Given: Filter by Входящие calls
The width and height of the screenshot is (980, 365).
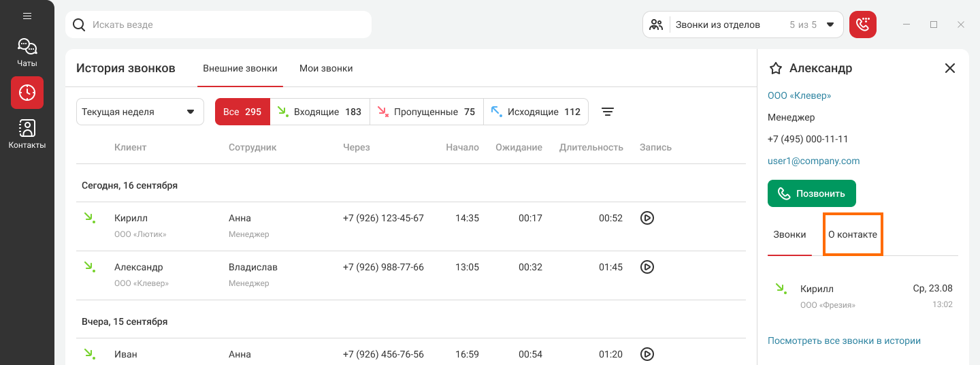Looking at the screenshot, I should pyautogui.click(x=320, y=112).
